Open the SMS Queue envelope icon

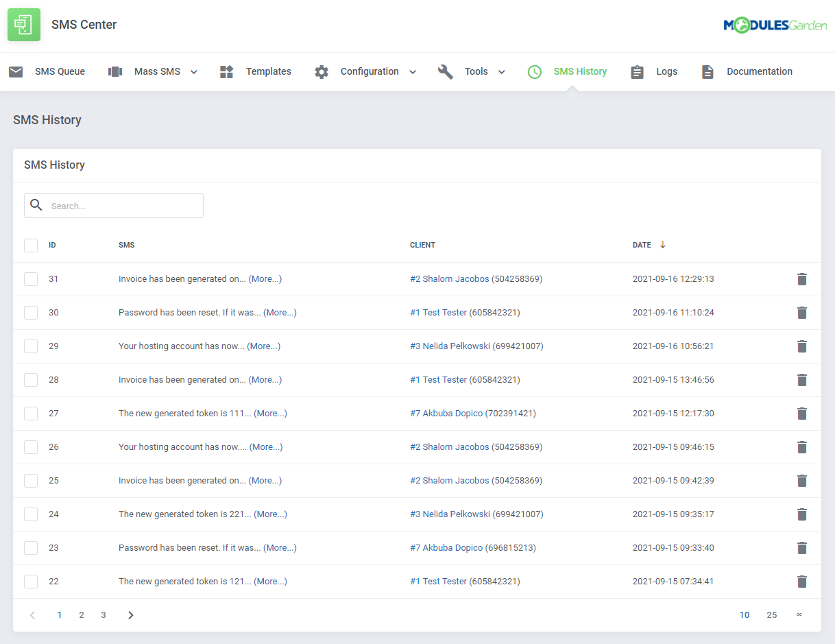pos(16,71)
